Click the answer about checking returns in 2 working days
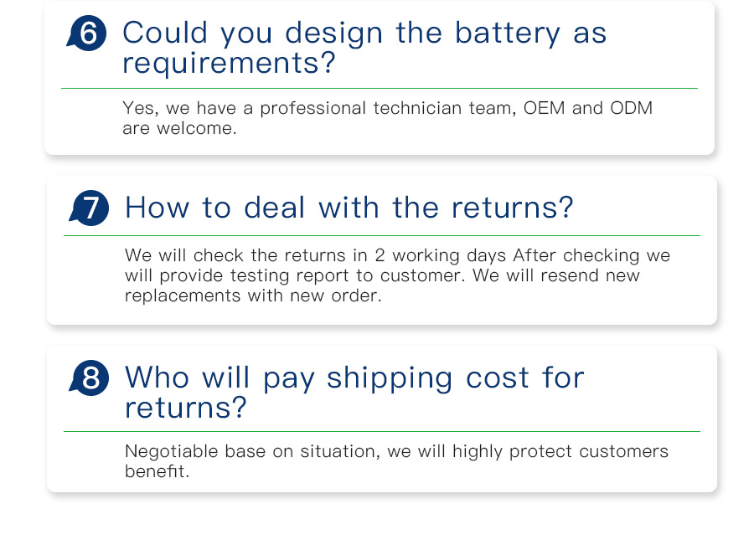Viewport: 754px width, 560px height. (x=397, y=275)
